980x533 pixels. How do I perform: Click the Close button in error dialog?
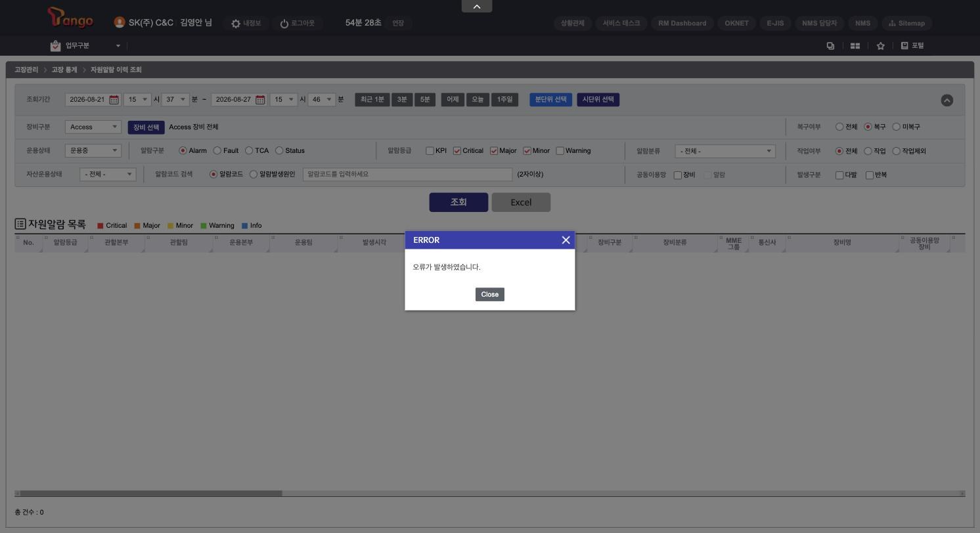489,294
